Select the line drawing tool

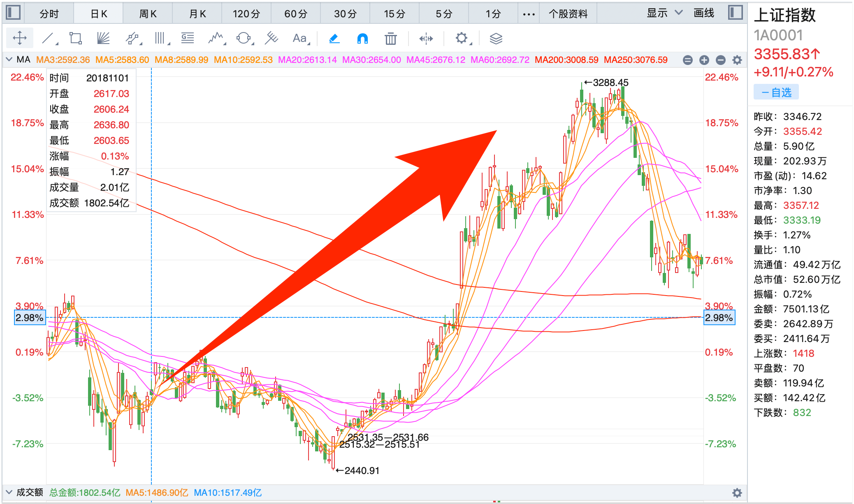(48, 38)
